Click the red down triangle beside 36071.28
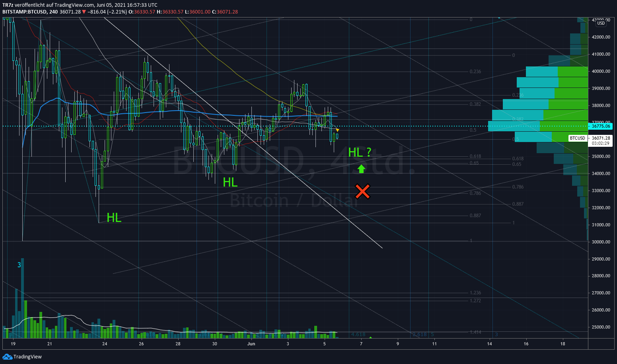Image resolution: width=617 pixels, height=364 pixels. [85, 12]
